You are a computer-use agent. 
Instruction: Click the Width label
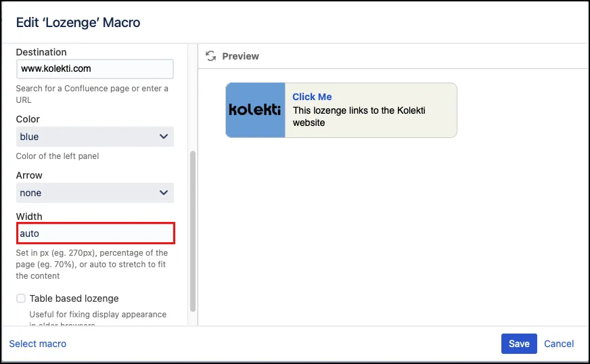[29, 217]
